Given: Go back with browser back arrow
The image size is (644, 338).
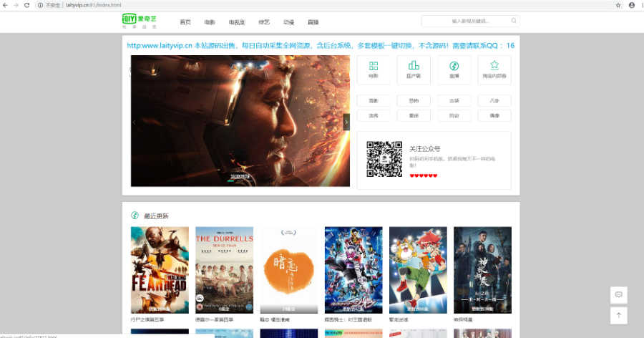Looking at the screenshot, I should tap(5, 5).
